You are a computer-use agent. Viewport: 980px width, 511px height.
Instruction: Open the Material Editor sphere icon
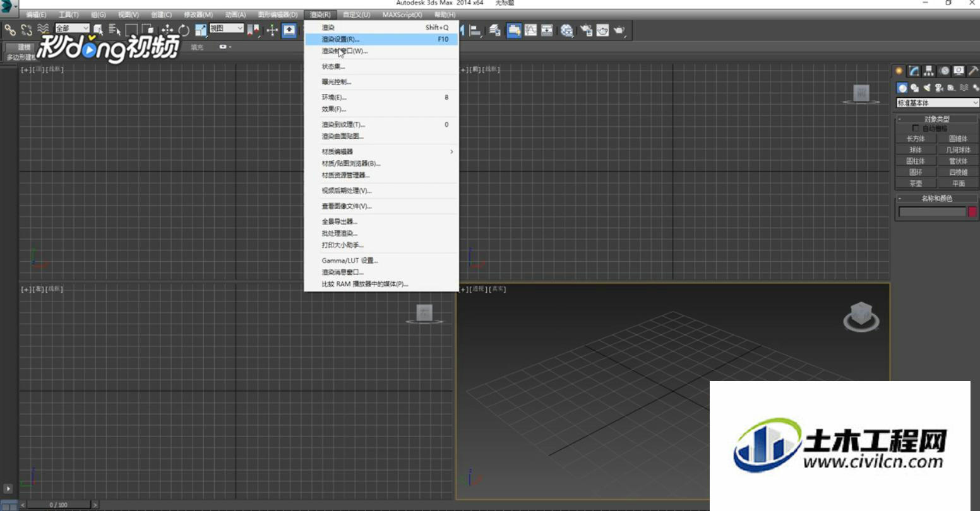(x=567, y=30)
